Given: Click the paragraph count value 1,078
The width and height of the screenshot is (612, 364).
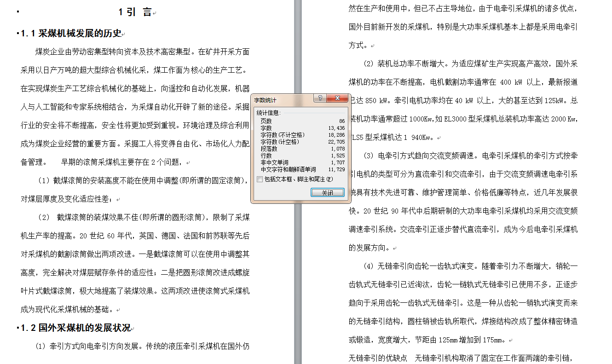Looking at the screenshot, I should click(338, 149).
